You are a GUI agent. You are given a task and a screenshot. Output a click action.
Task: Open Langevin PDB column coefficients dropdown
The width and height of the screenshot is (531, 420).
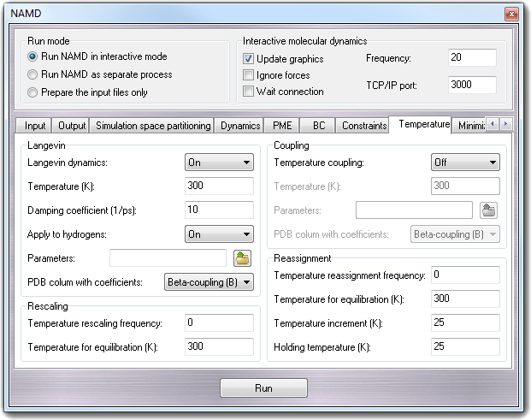(208, 281)
